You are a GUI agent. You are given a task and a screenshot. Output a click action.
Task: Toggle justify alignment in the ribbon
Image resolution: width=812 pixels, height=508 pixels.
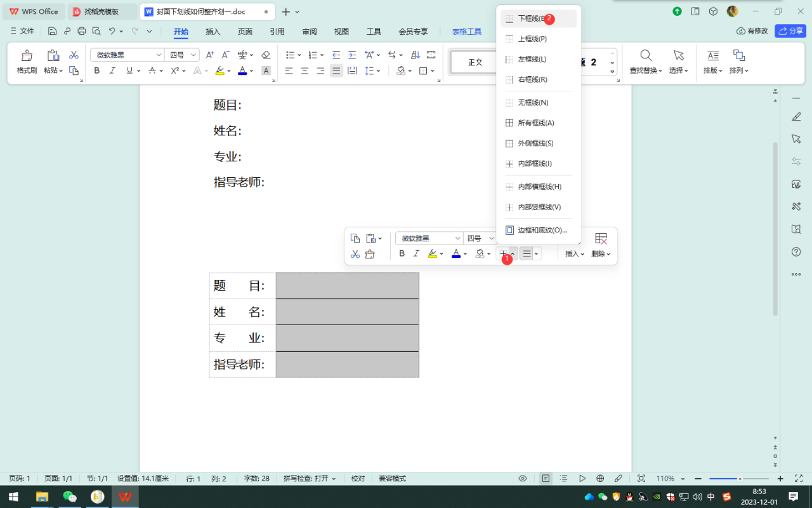[336, 71]
